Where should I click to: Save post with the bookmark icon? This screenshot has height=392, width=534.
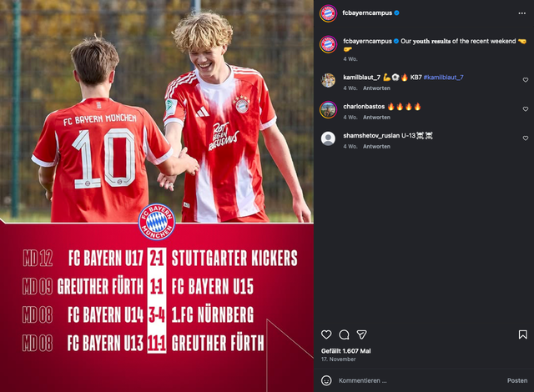click(x=523, y=334)
